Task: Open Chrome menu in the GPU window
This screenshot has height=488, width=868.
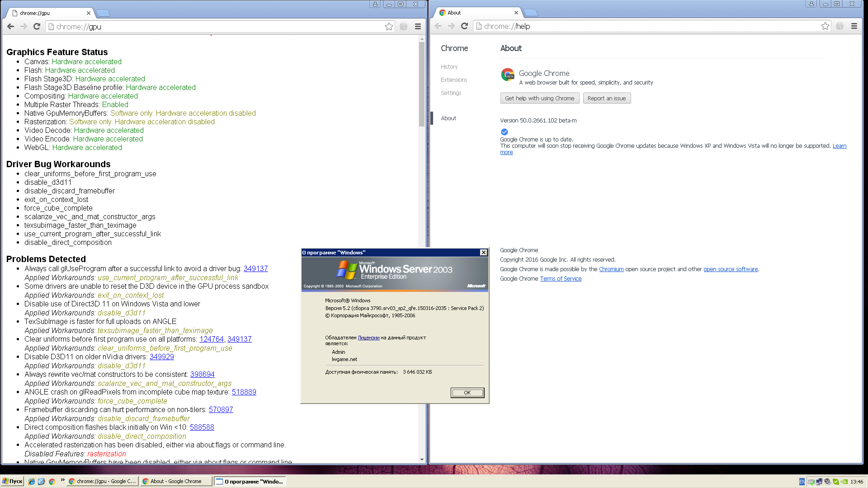Action: (418, 27)
